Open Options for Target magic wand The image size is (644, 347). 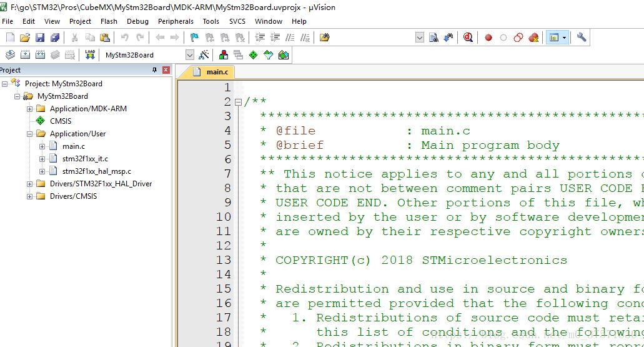204,55
